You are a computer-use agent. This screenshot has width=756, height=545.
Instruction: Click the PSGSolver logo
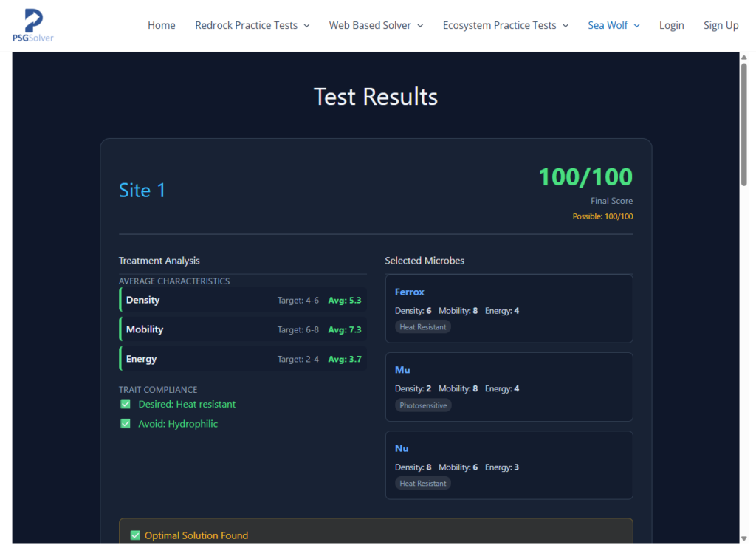tap(33, 25)
